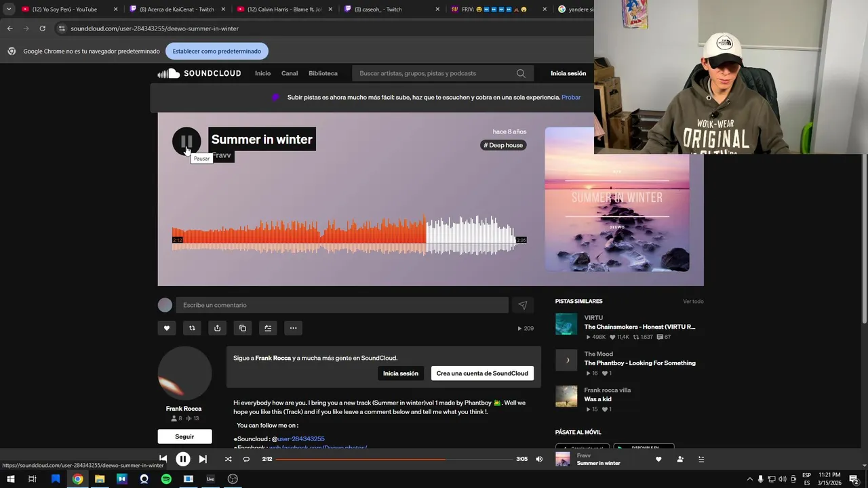The height and width of the screenshot is (488, 868).
Task: Click 'Inicia sesión' in the top header
Action: pyautogui.click(x=568, y=73)
